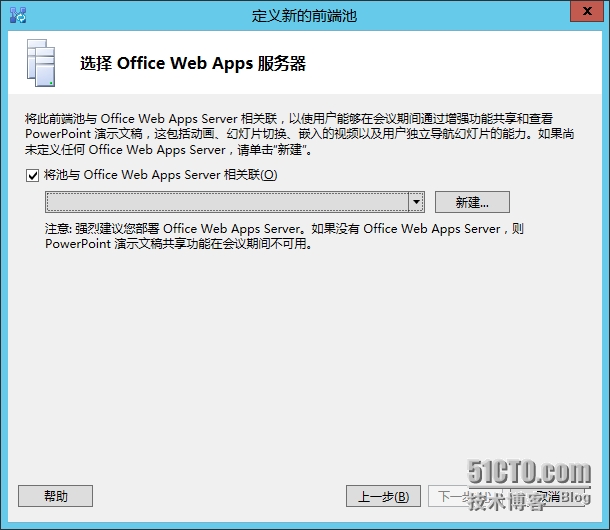This screenshot has height=530, width=610.
Task: Click the window title 定义新的前端池
Action: [304, 16]
